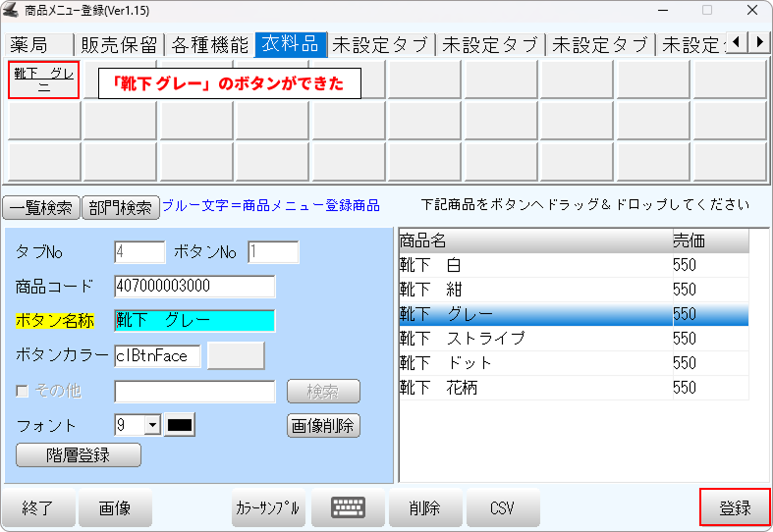773x532 pixels.
Task: Click the 部門検索 button
Action: tap(120, 207)
